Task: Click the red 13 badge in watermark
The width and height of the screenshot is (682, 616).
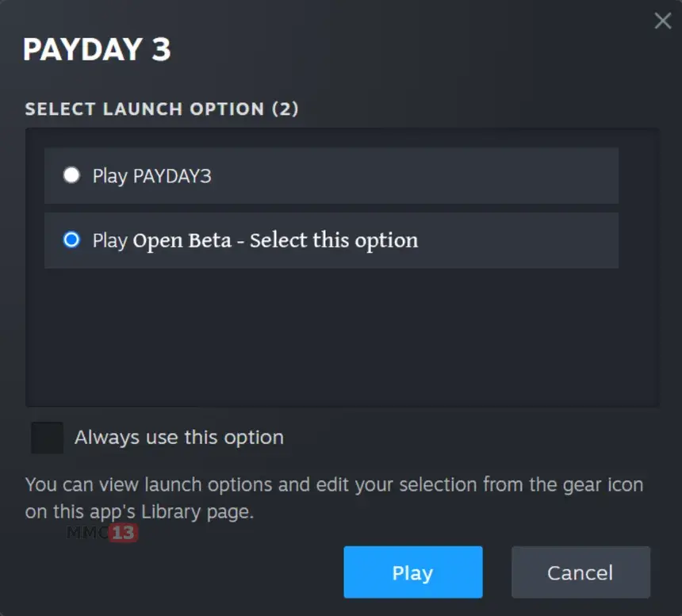Action: (x=123, y=532)
